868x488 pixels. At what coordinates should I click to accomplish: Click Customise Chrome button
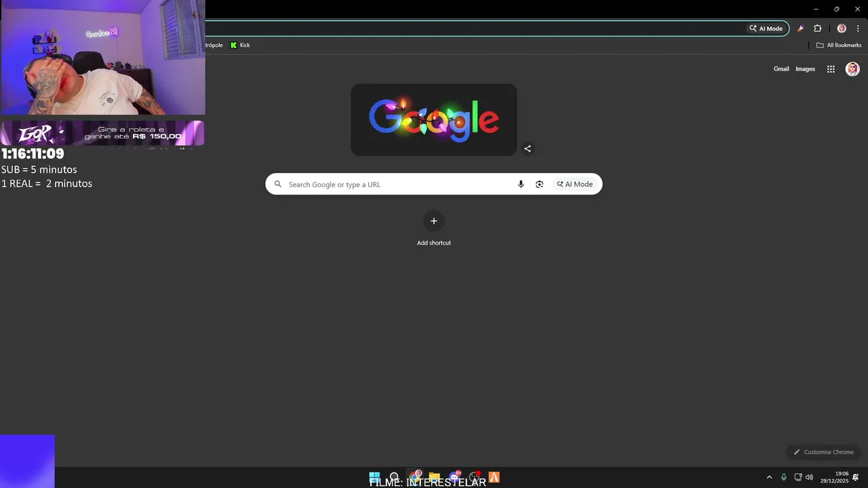[824, 452]
